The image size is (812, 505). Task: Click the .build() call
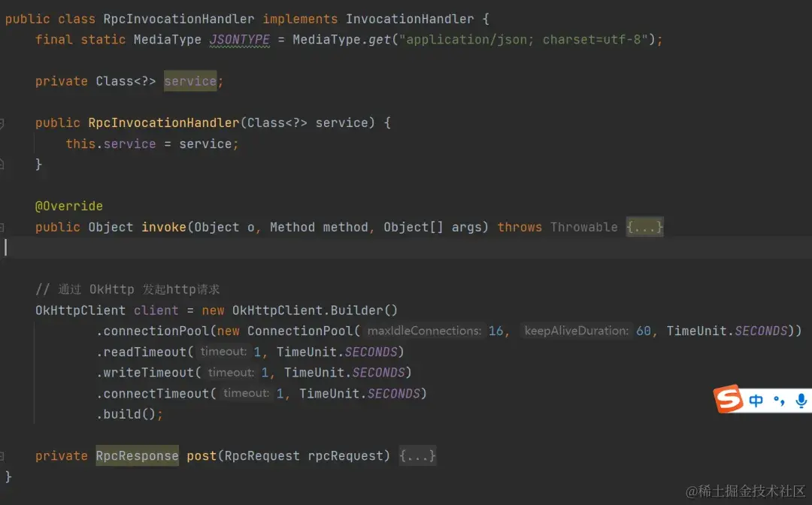126,414
